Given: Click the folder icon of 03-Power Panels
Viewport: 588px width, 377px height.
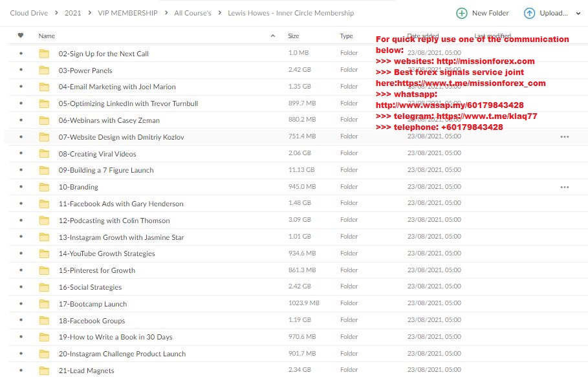Looking at the screenshot, I should click(x=44, y=70).
